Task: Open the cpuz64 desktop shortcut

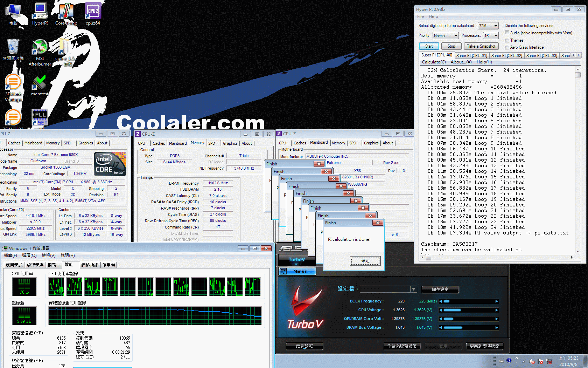Action: (x=93, y=14)
